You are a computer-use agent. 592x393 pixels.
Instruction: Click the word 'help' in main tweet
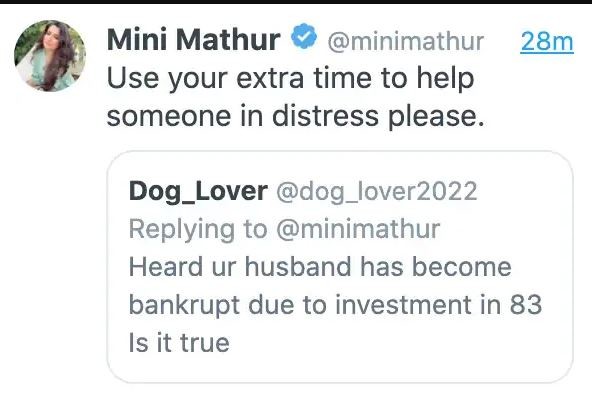[x=445, y=79]
